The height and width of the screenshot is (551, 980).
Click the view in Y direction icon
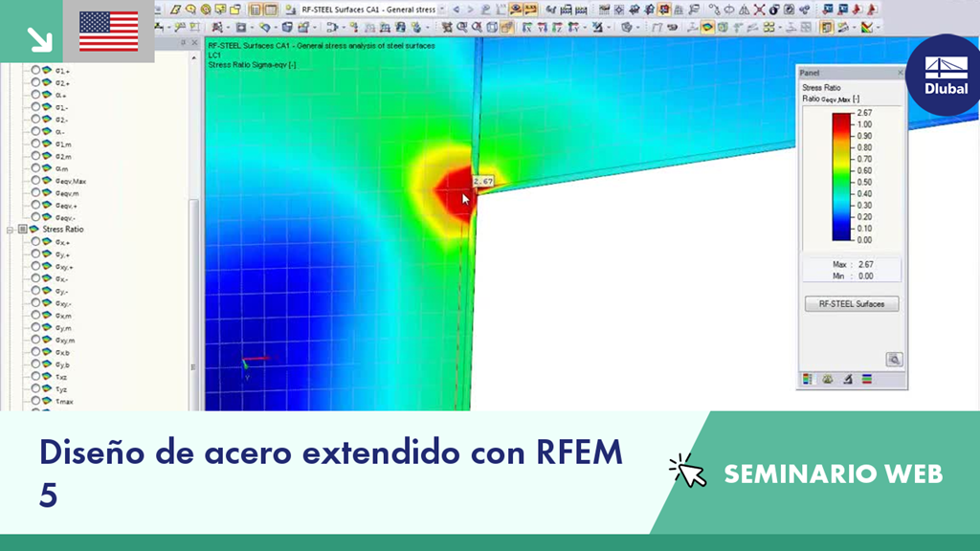click(543, 27)
